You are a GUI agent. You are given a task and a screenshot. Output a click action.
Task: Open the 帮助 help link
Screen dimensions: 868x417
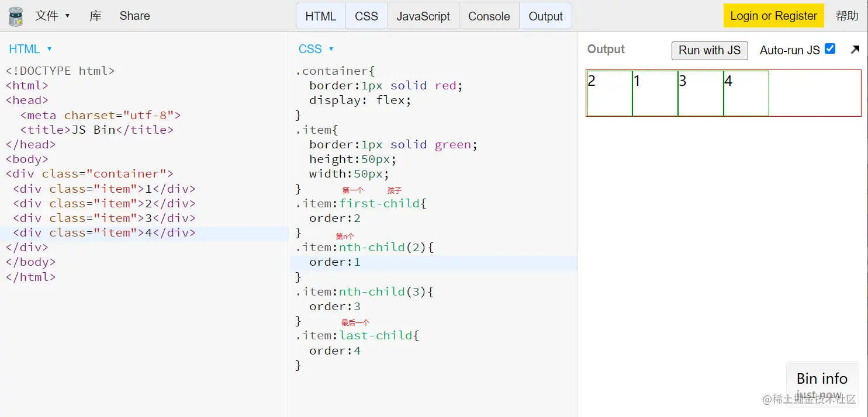pos(847,16)
